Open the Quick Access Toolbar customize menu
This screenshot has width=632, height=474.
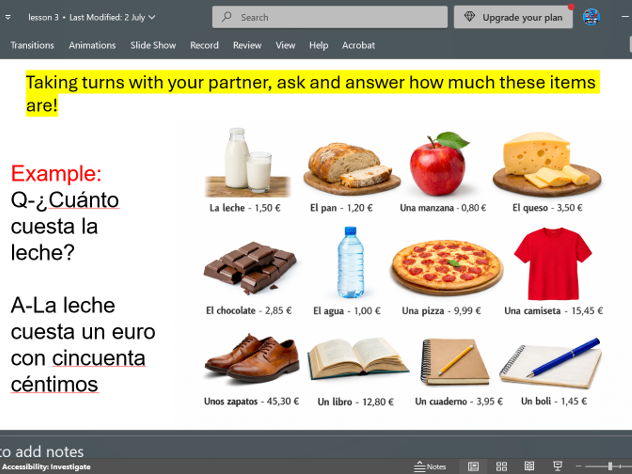pyautogui.click(x=8, y=17)
